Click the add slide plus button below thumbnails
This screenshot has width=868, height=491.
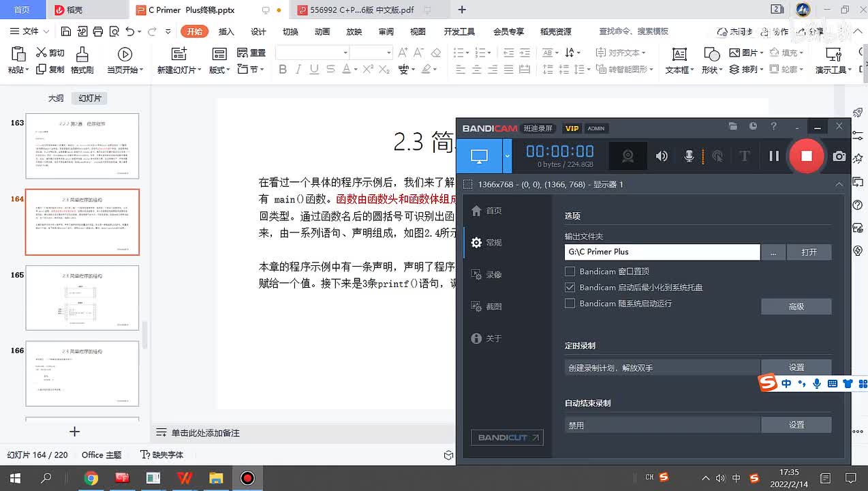75,431
